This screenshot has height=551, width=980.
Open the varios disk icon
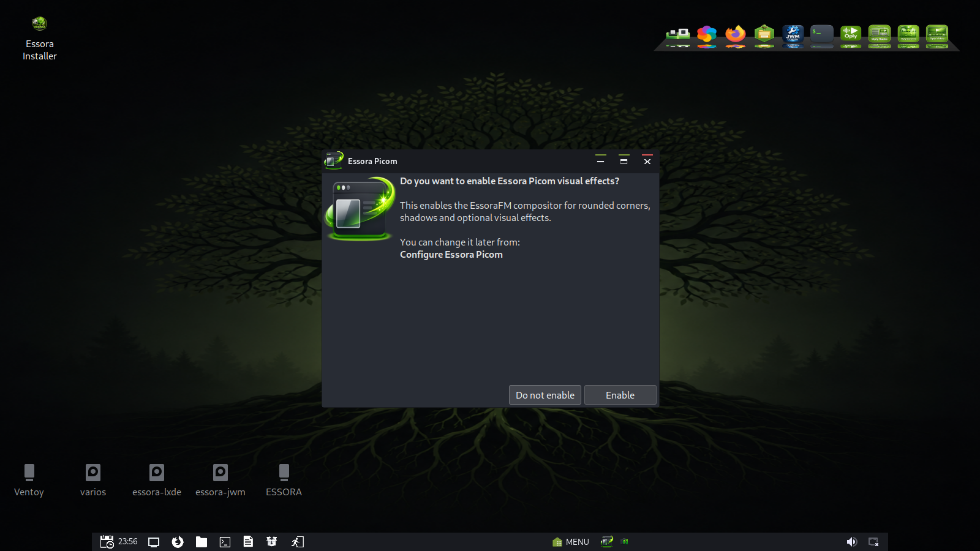click(x=93, y=480)
